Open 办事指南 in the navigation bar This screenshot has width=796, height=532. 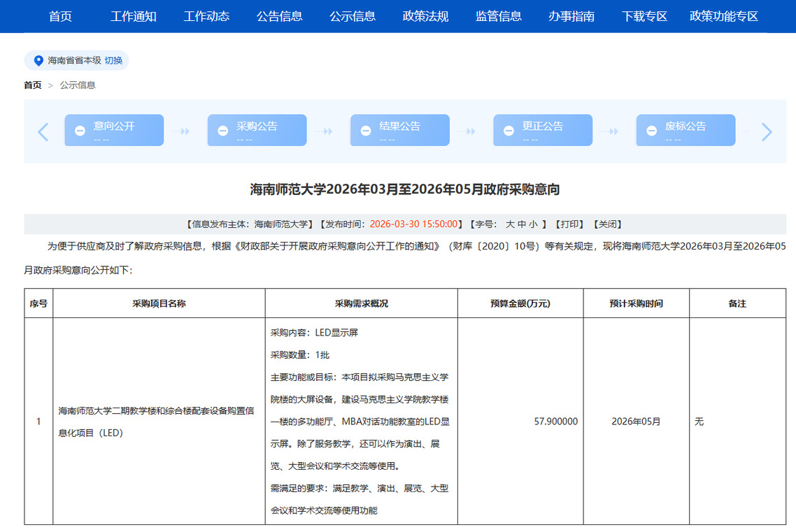(571, 16)
